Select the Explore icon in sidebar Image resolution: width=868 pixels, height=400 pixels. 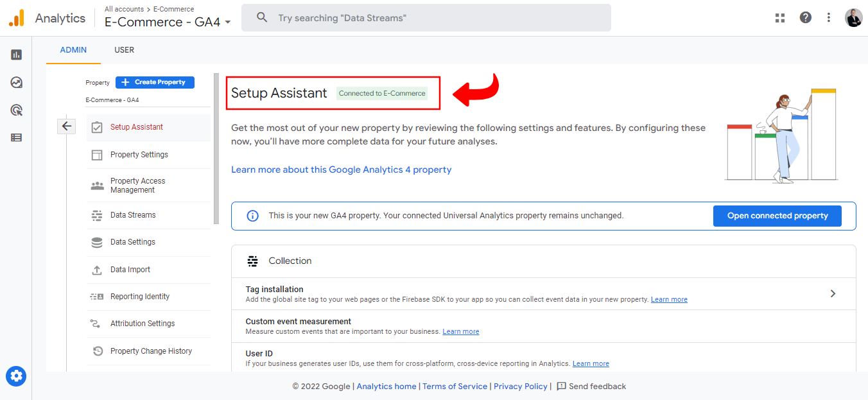point(16,82)
